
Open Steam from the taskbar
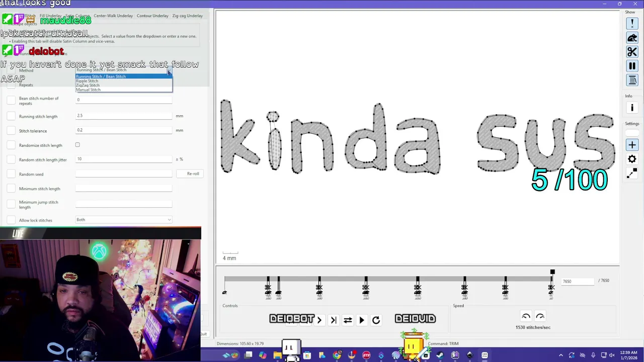[x=440, y=355]
